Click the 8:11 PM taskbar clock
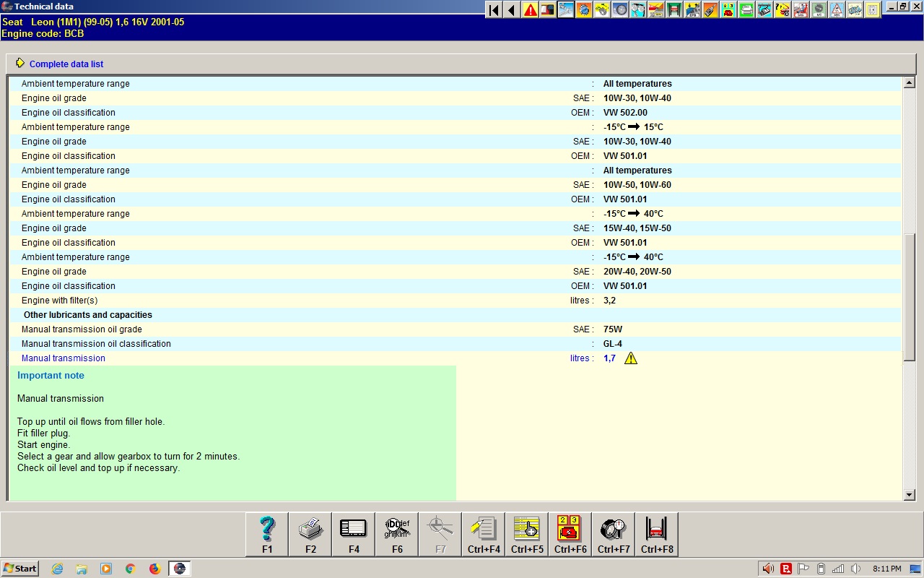 tap(886, 569)
